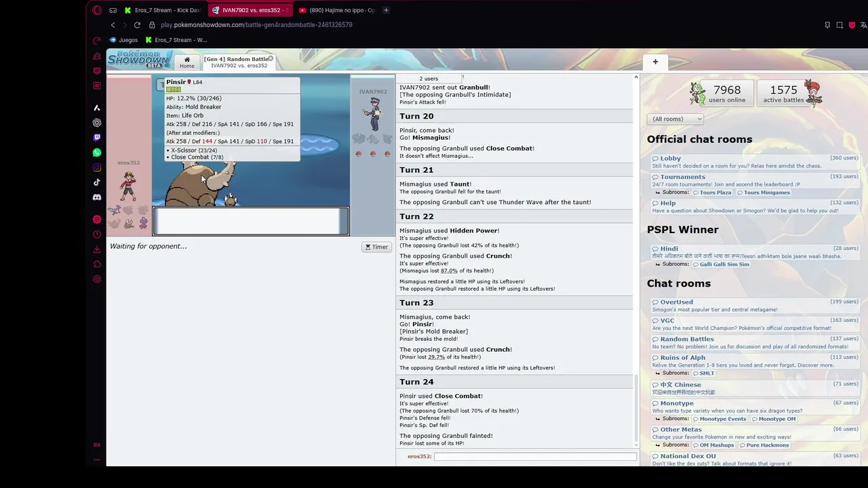The image size is (868, 488).
Task: Switch to Eros_7 Stream Kick Dashboard tab
Action: (162, 10)
